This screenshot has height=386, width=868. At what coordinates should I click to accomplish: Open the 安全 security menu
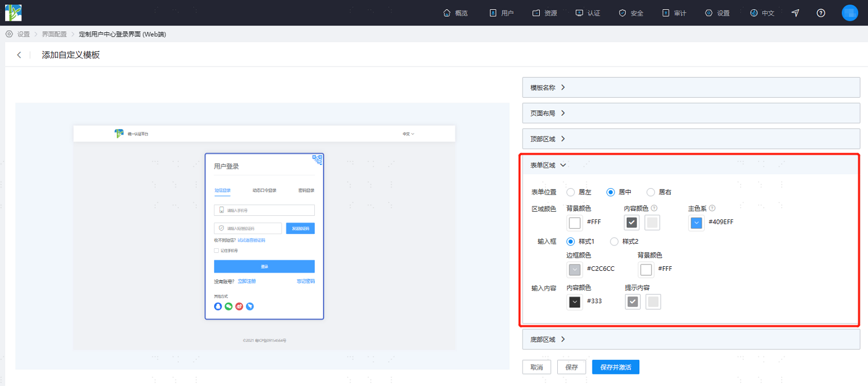point(631,13)
